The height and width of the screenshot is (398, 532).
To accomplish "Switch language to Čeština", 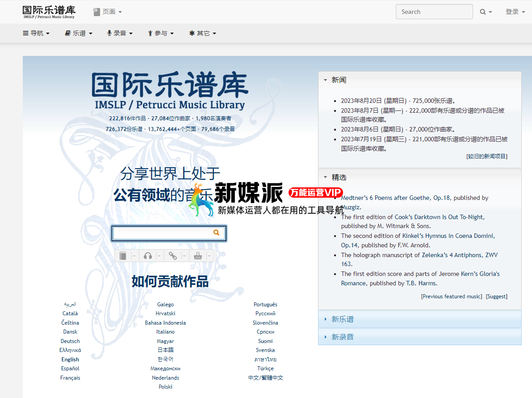I will click(70, 322).
